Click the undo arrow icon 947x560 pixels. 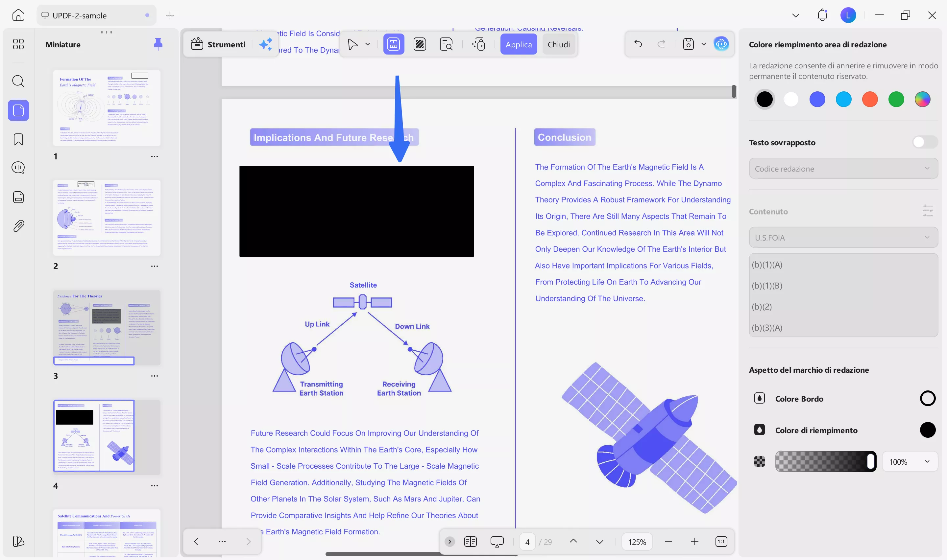pyautogui.click(x=638, y=44)
